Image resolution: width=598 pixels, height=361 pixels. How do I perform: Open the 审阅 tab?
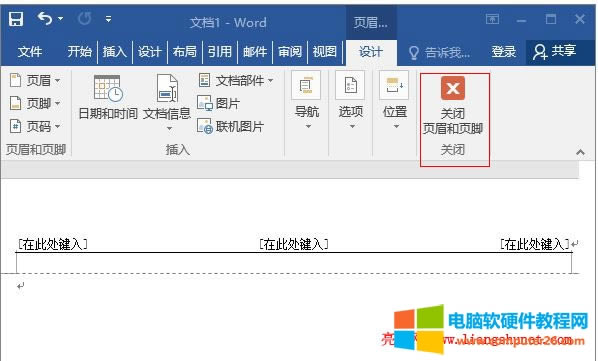point(290,51)
